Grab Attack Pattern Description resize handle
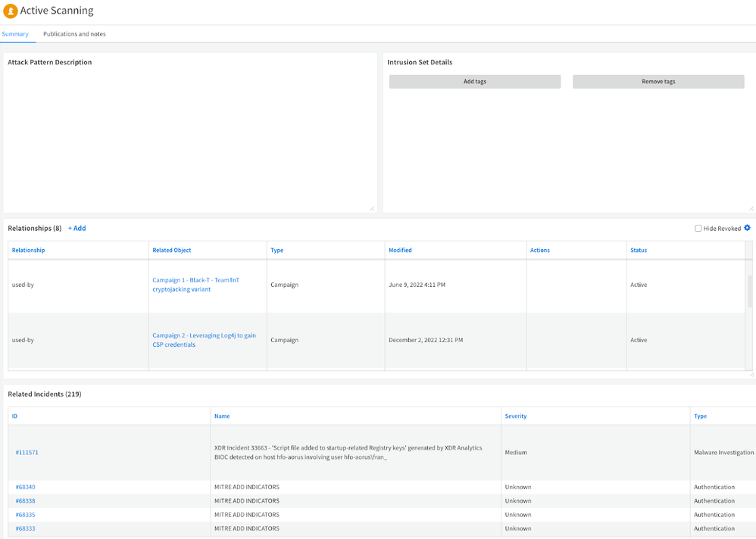 372,208
